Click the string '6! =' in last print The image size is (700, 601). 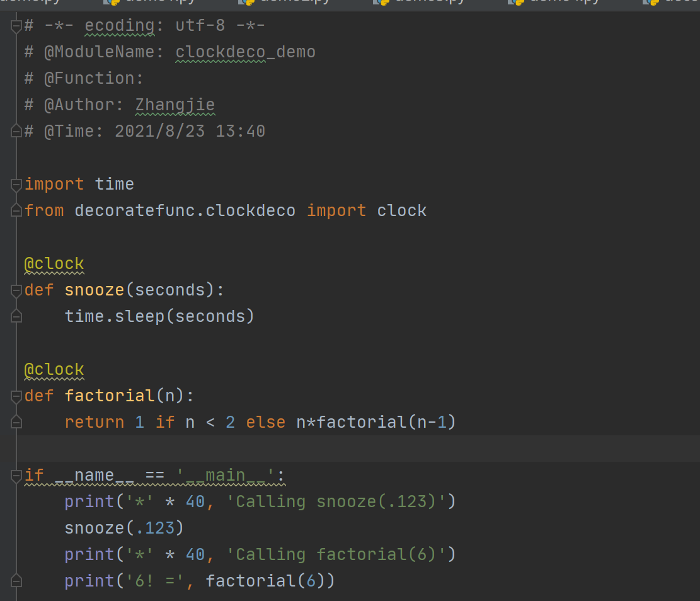coord(155,581)
